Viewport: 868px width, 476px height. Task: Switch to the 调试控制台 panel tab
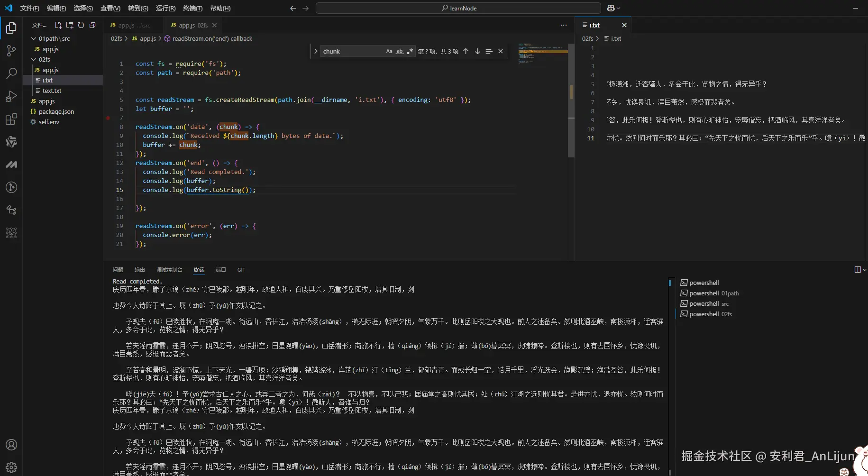169,270
